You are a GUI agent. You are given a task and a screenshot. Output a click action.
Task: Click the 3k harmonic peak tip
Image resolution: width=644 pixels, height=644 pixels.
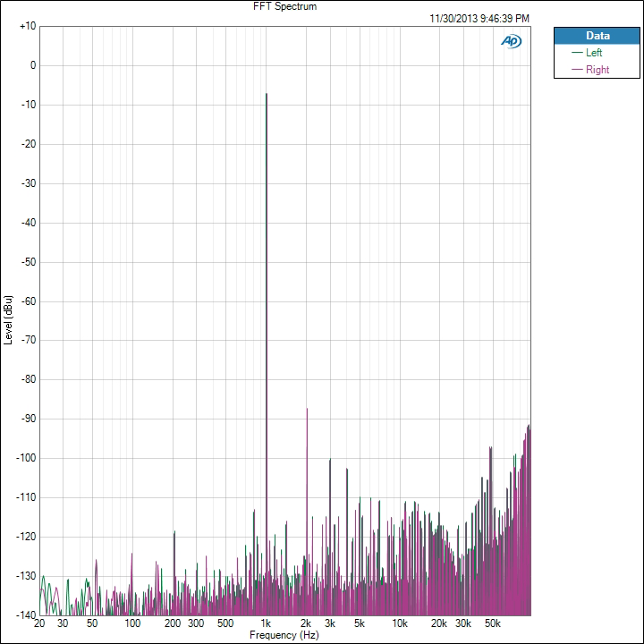click(330, 461)
